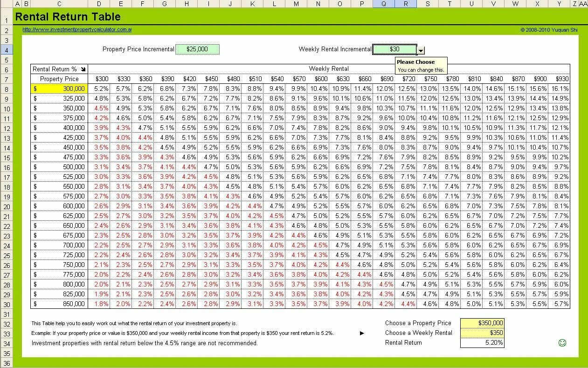Open the investmentpropertycalculator.com.au link
This screenshot has height=368, width=588.
point(77,30)
